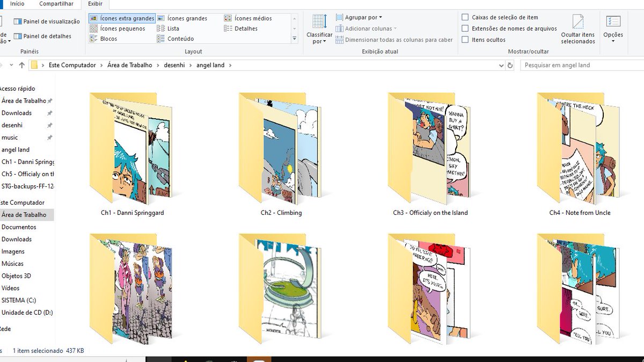This screenshot has height=362, width=644.
Task: Select folder with "Here, it's yours" comic thumbnail
Action: (x=430, y=288)
